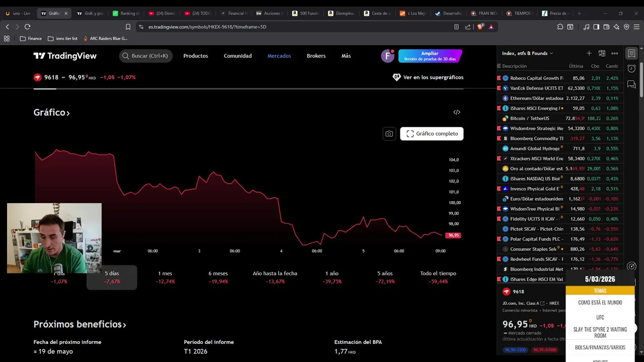Image resolution: width=644 pixels, height=362 pixels.
Task: Open the alerts clock icon in sidebar
Action: (x=632, y=68)
